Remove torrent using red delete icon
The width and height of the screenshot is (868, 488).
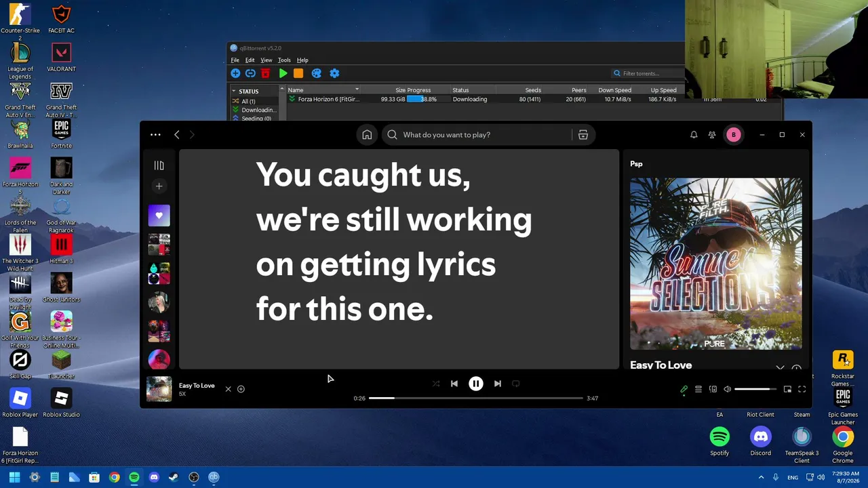pos(265,73)
